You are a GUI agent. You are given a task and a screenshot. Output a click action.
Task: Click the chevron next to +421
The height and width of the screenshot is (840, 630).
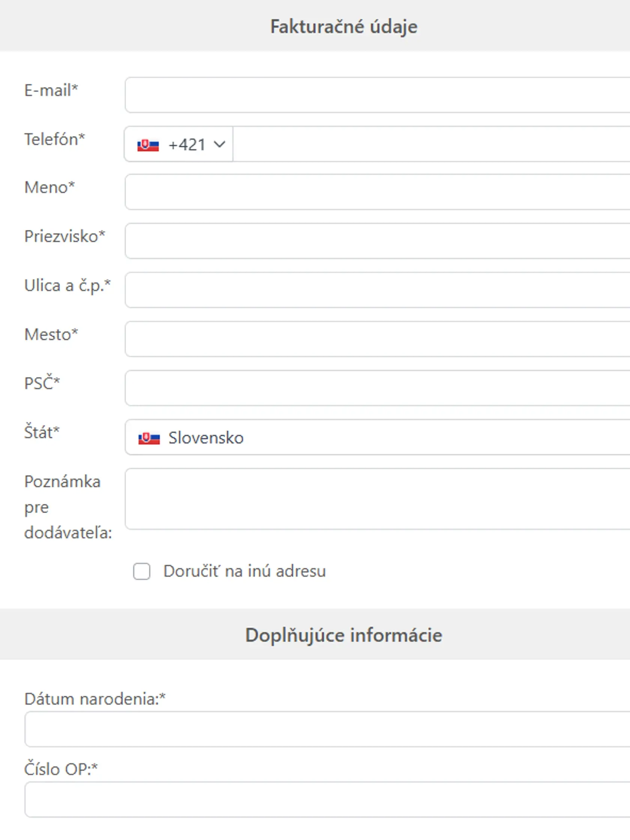pyautogui.click(x=219, y=144)
